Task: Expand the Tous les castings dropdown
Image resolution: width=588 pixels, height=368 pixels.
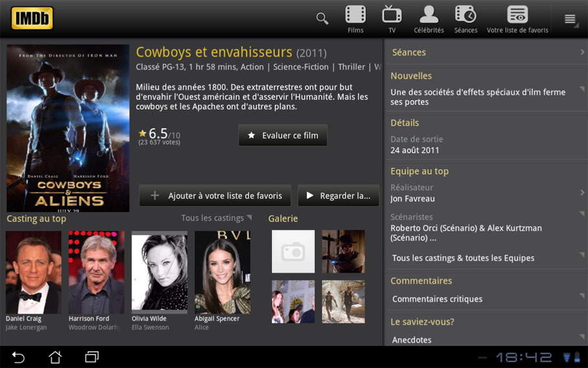Action: pyautogui.click(x=216, y=218)
